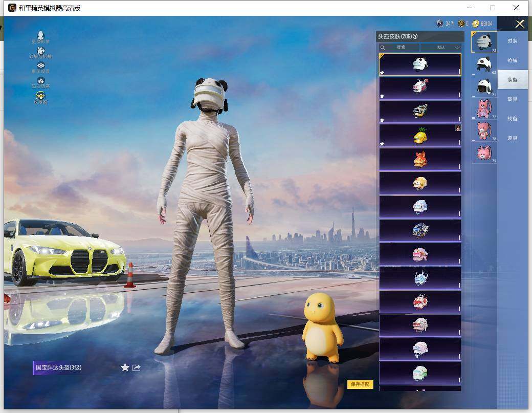The image size is (532, 413).
Task: Click the middle currency icon showing 0
Action: (x=461, y=24)
